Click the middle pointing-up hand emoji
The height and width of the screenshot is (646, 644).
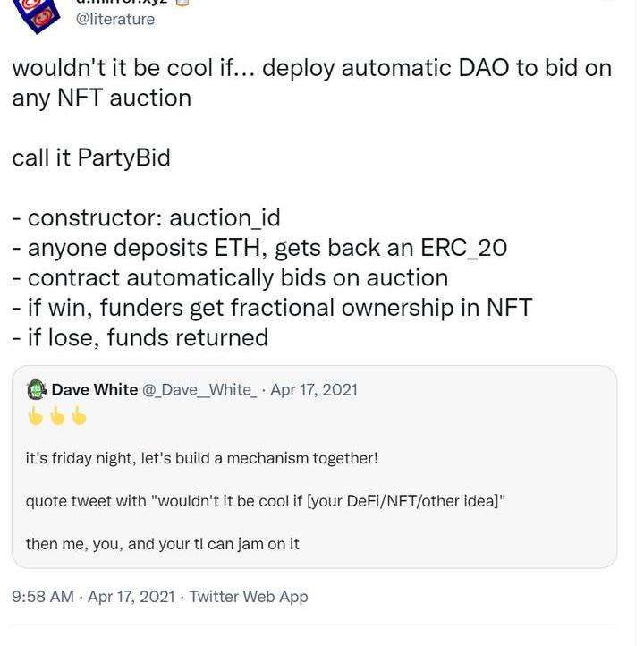pyautogui.click(x=57, y=416)
